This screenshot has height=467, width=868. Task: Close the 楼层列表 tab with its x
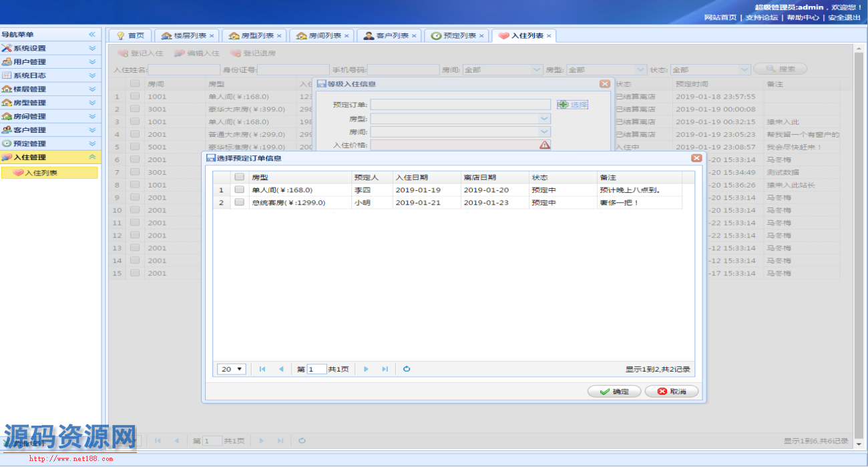pos(212,36)
